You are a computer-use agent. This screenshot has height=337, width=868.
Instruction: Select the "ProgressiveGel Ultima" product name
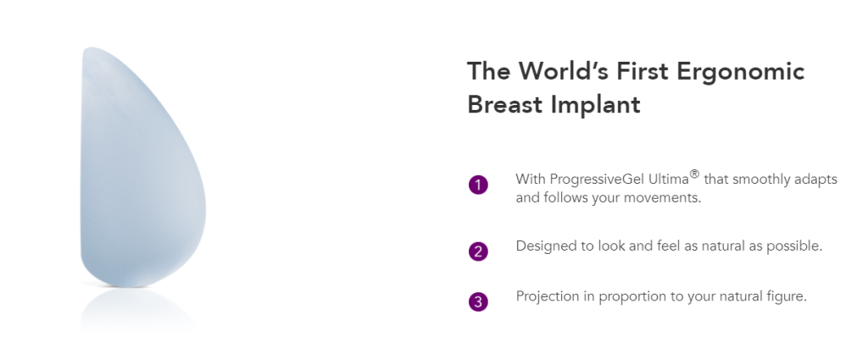tap(620, 180)
